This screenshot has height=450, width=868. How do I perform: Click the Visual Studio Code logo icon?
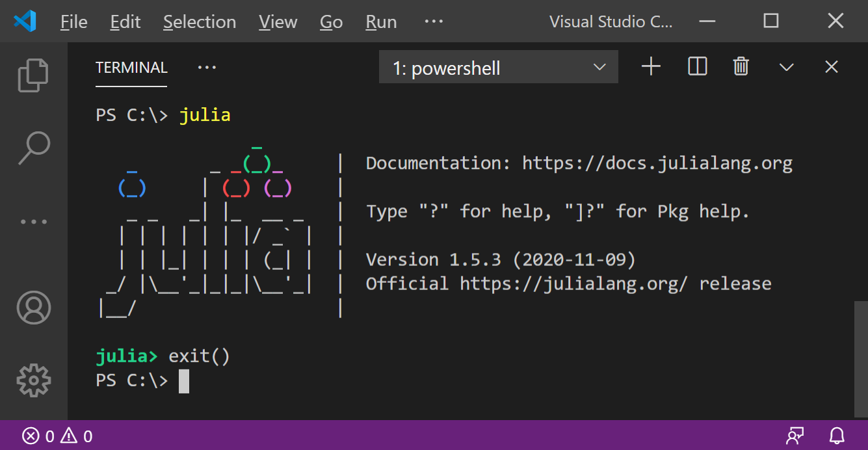(25, 21)
